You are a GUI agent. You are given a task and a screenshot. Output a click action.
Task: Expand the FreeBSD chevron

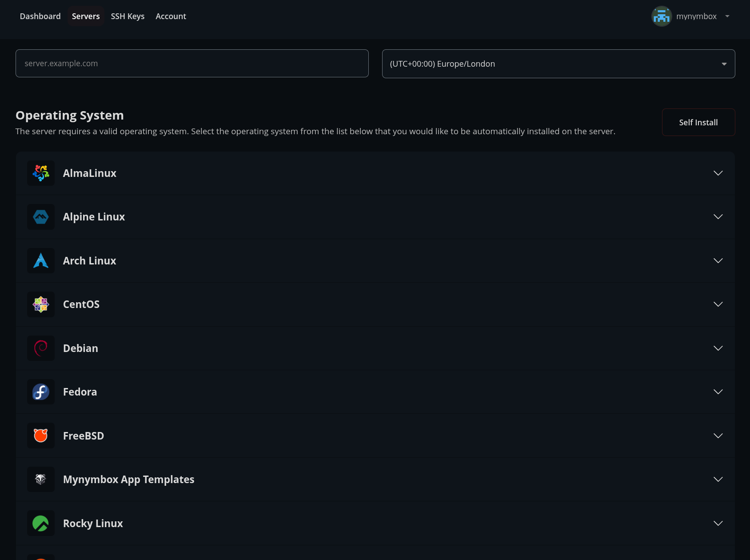pos(718,436)
